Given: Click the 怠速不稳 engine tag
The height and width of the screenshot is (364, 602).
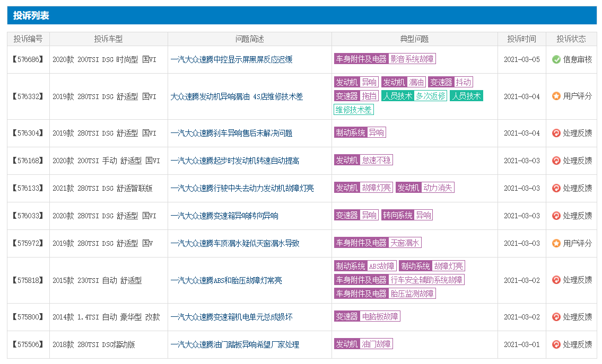Looking at the screenshot, I should tap(377, 160).
